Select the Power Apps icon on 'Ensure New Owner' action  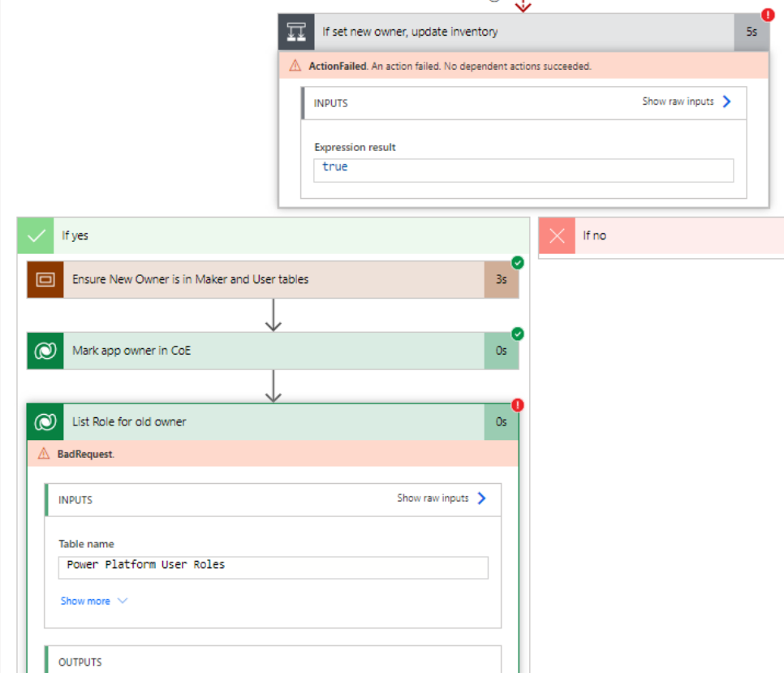point(45,279)
